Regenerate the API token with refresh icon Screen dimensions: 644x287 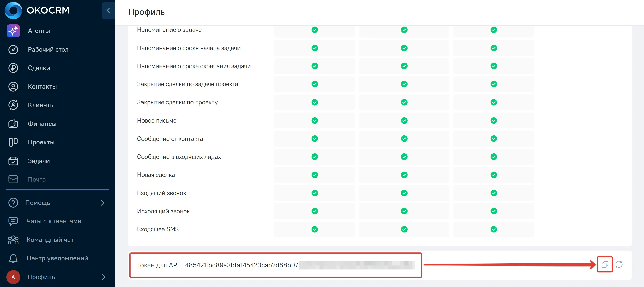click(x=619, y=264)
